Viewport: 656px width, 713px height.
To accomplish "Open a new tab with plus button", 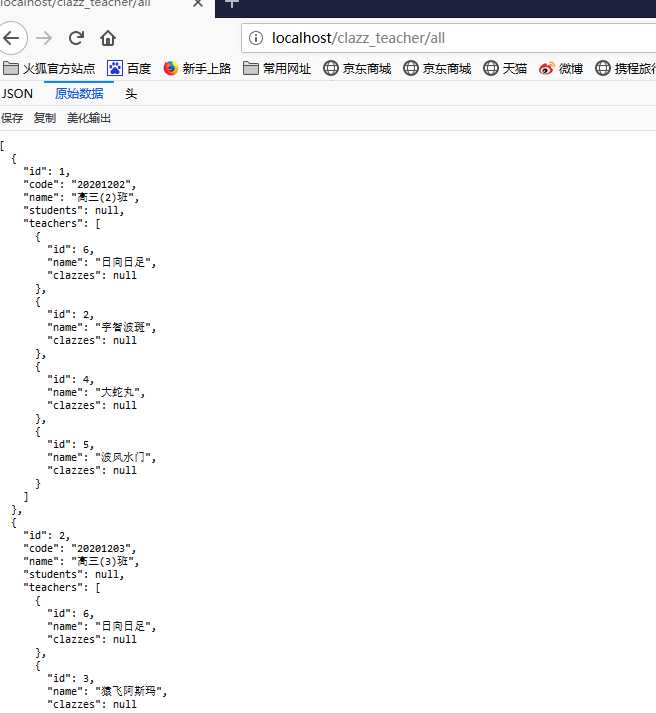I will (x=231, y=4).
